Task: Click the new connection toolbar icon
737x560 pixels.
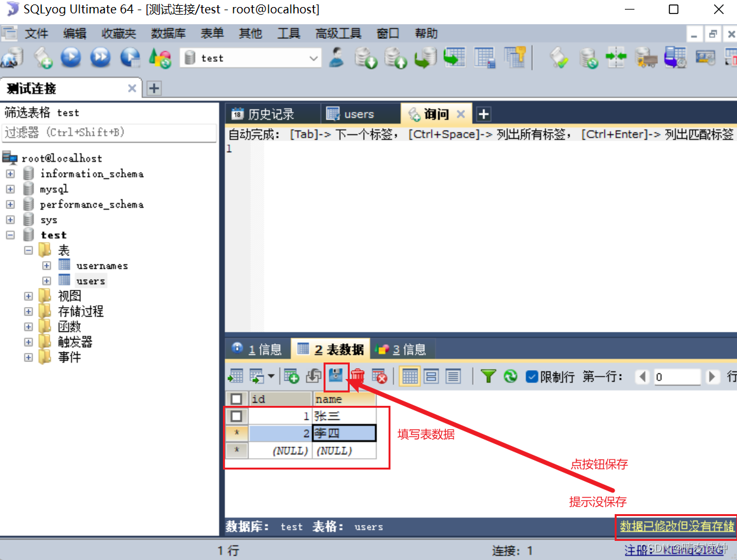Action: pyautogui.click(x=13, y=58)
